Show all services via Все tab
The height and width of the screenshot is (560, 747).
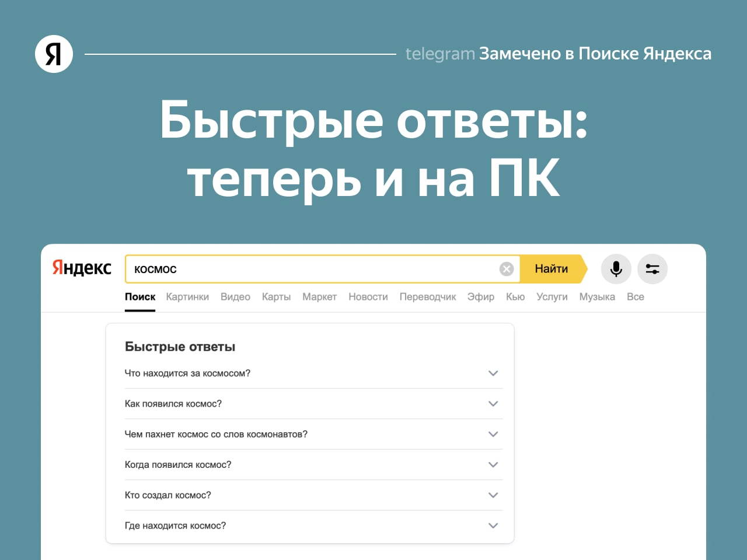coord(636,297)
